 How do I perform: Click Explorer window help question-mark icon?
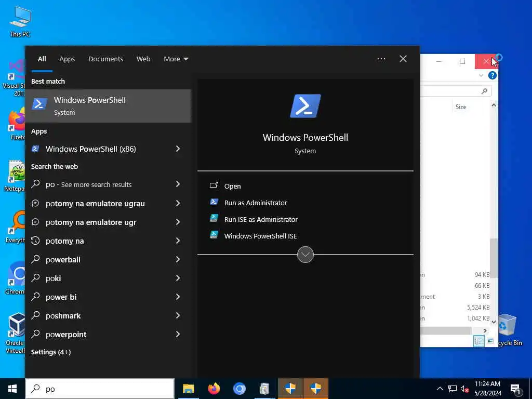tap(493, 75)
